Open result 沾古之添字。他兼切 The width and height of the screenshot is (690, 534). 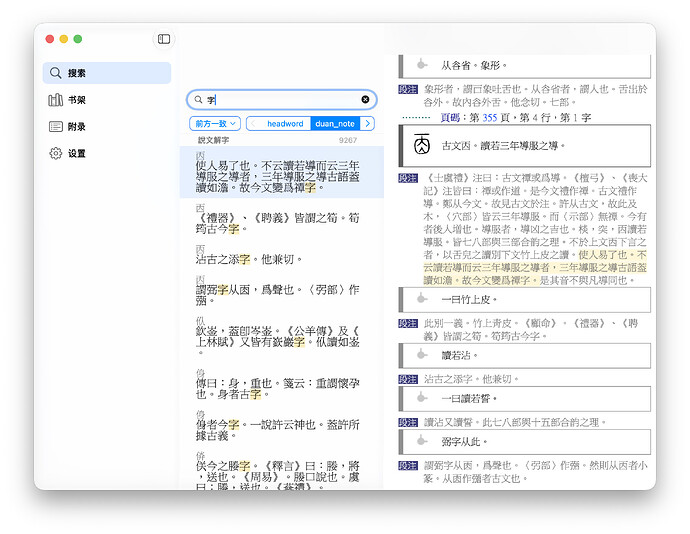point(282,255)
